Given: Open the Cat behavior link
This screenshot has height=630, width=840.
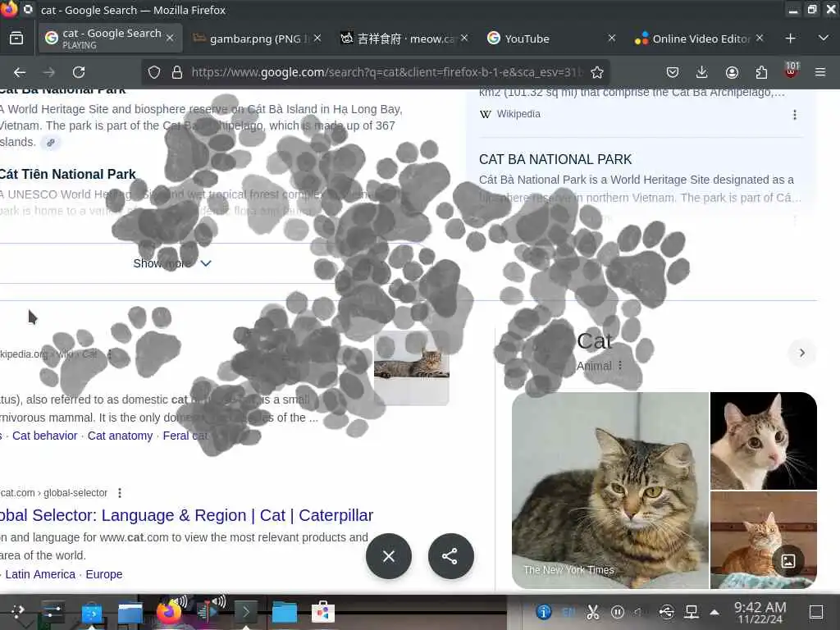Looking at the screenshot, I should coord(44,436).
